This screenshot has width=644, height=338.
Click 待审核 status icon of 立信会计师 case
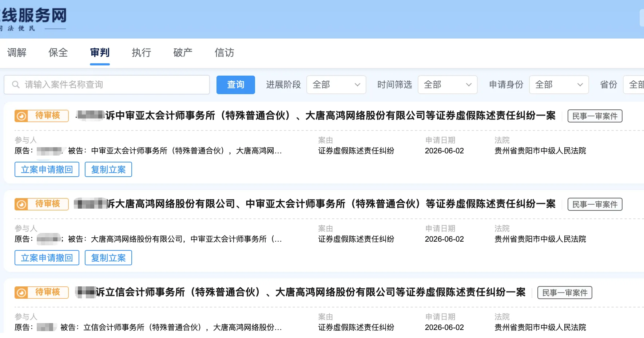21,293
